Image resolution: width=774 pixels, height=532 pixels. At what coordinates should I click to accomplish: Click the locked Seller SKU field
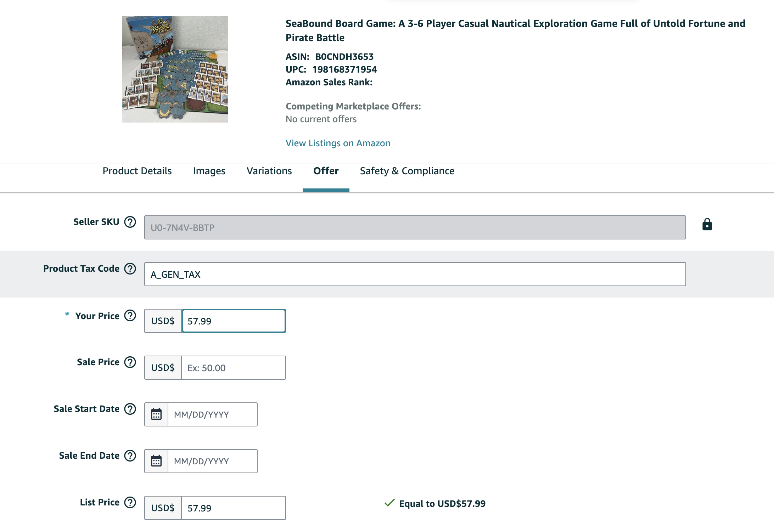pyautogui.click(x=415, y=227)
